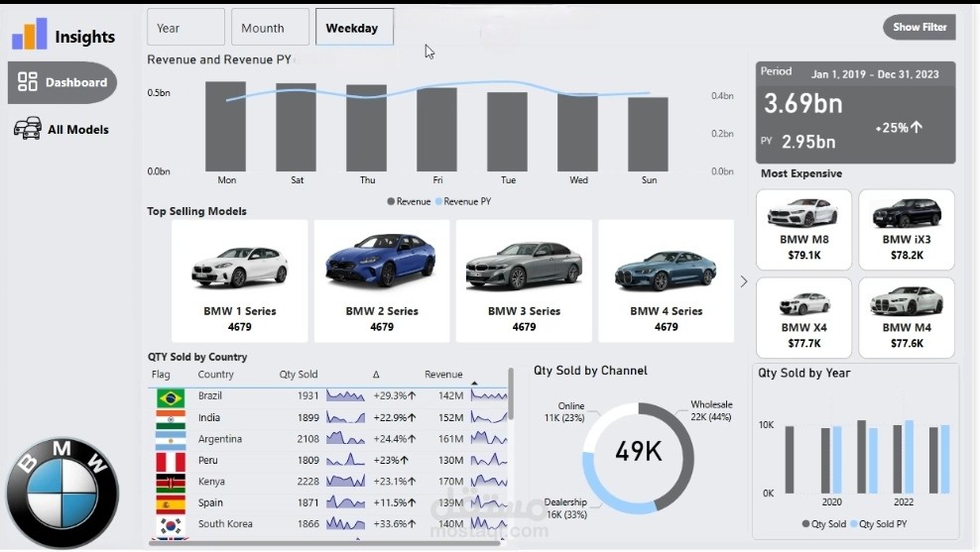Viewport: 980px width, 552px height.
Task: Select the BMW X4 card
Action: click(x=803, y=318)
